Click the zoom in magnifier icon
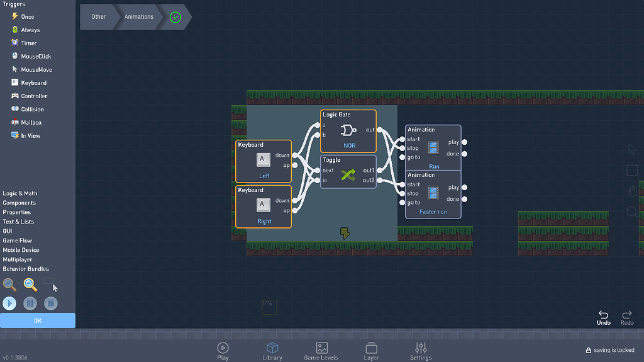Viewport: 644px width, 362px height. coord(9,285)
